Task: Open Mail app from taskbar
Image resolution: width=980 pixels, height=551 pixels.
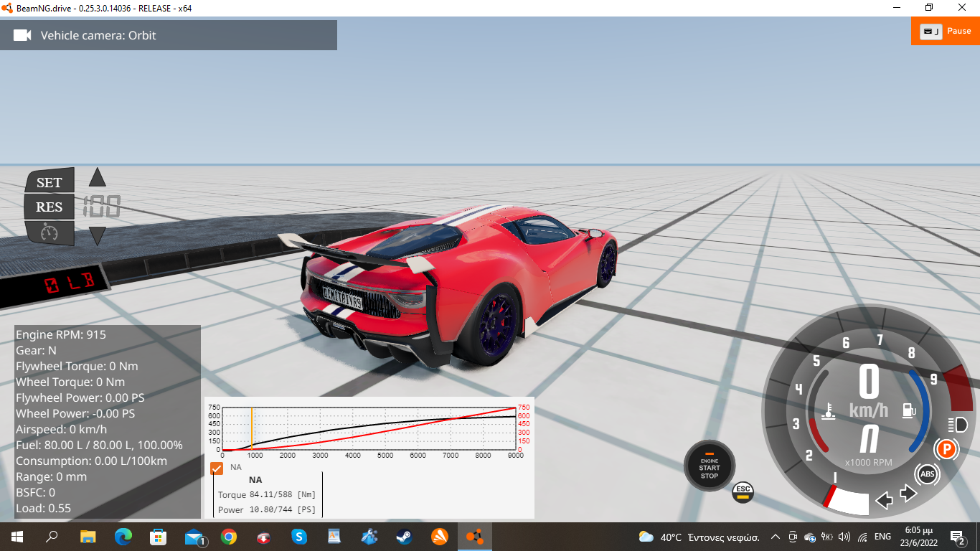Action: coord(194,537)
